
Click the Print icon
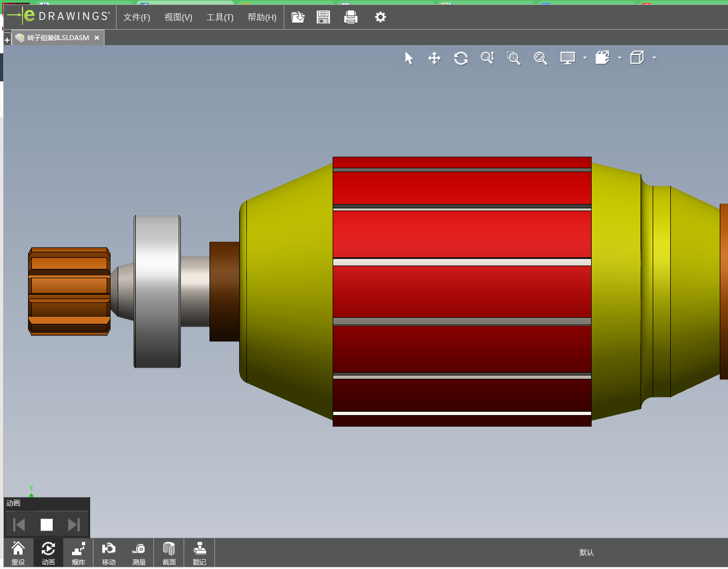pyautogui.click(x=351, y=17)
